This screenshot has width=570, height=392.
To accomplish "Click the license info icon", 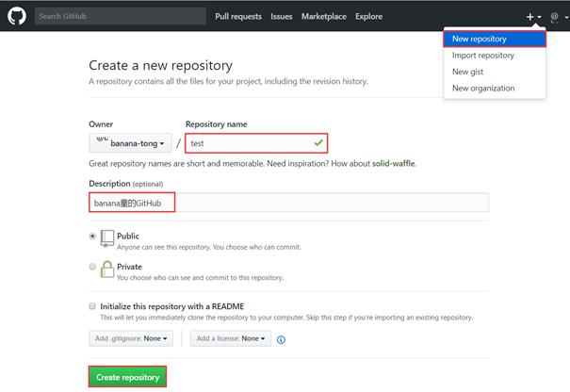I will (x=281, y=339).
